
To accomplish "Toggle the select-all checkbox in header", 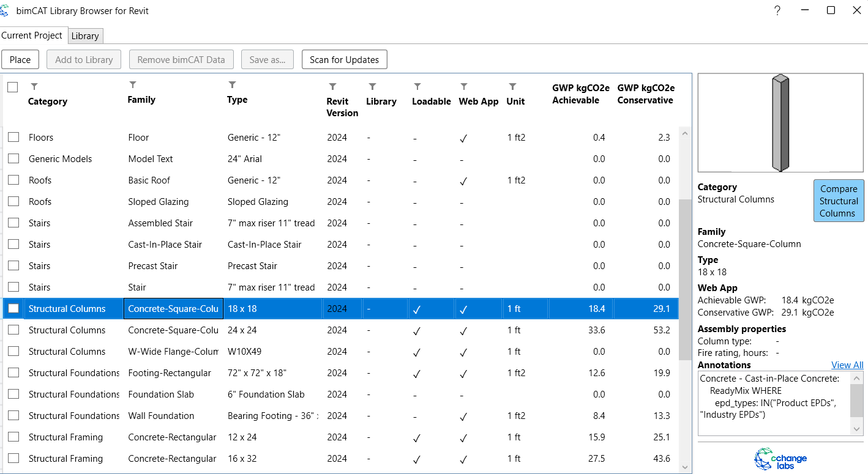I will [x=13, y=87].
